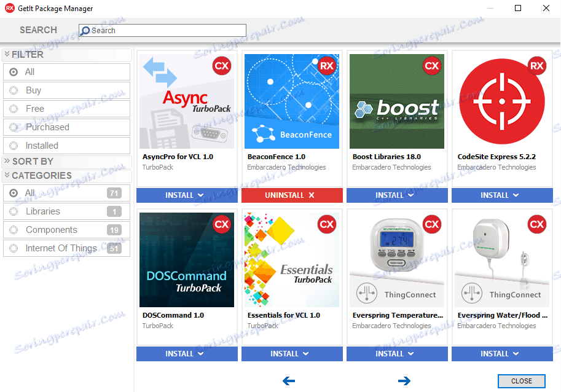The width and height of the screenshot is (561, 392).
Task: Click the CodeSite Express 5.2.2 title
Action: (496, 157)
